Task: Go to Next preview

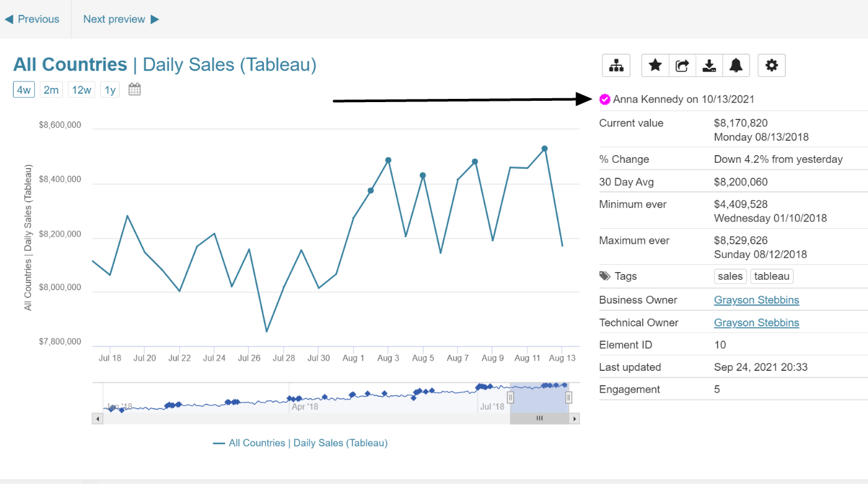Action: click(x=121, y=19)
